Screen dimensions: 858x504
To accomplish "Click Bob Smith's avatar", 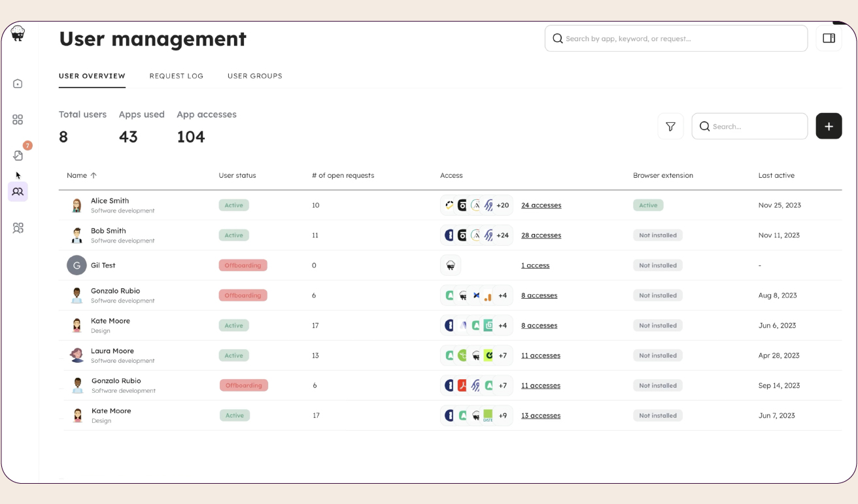I will pyautogui.click(x=77, y=235).
